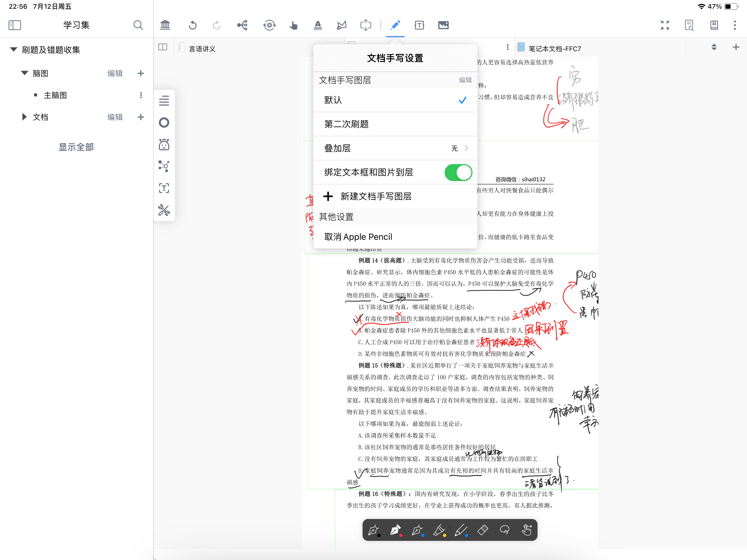Select the blue-dot pen in bottom bar
Image resolution: width=747 pixels, height=560 pixels.
tap(461, 530)
